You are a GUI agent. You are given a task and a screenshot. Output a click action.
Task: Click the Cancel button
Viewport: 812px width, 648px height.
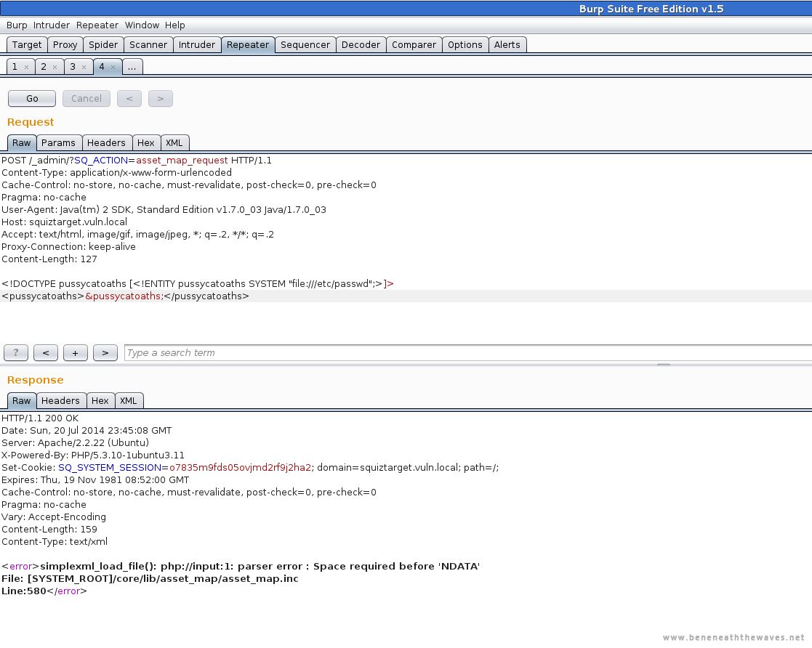[x=87, y=98]
